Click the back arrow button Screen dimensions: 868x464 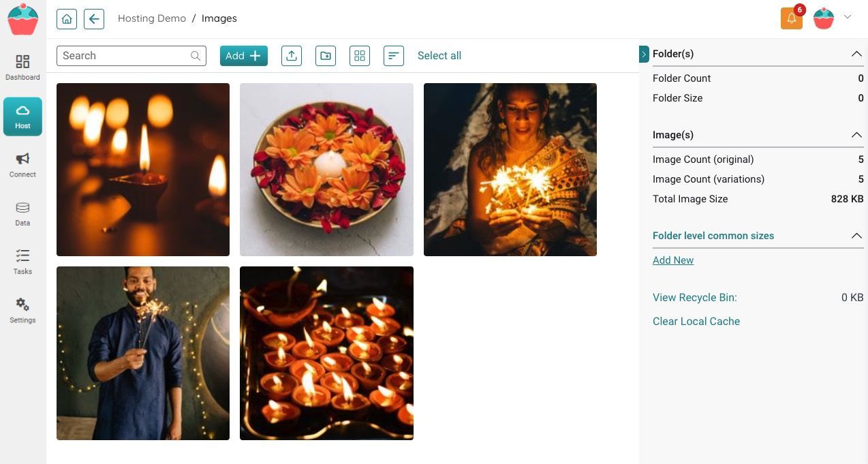(94, 18)
